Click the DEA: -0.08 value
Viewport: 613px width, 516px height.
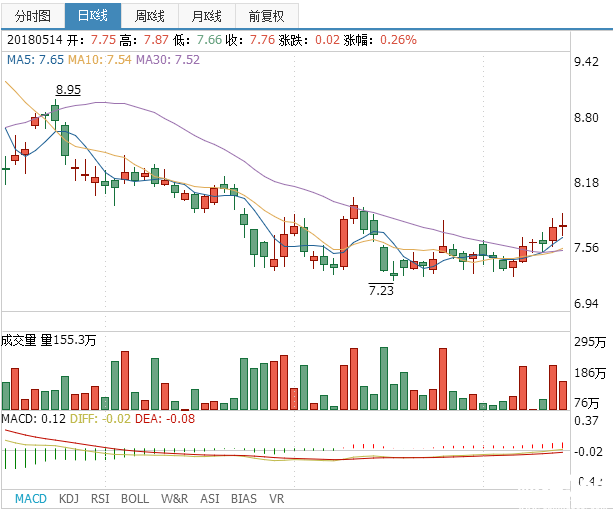tap(165, 419)
